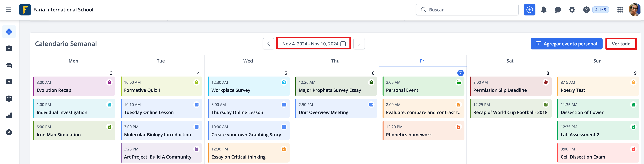The height and width of the screenshot is (164, 644).
Task: Open the hamburger navigation menu
Action: coord(8,10)
